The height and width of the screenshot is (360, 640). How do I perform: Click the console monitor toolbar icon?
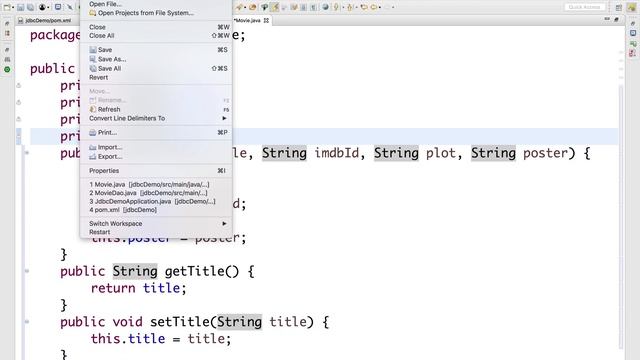click(58, 7)
